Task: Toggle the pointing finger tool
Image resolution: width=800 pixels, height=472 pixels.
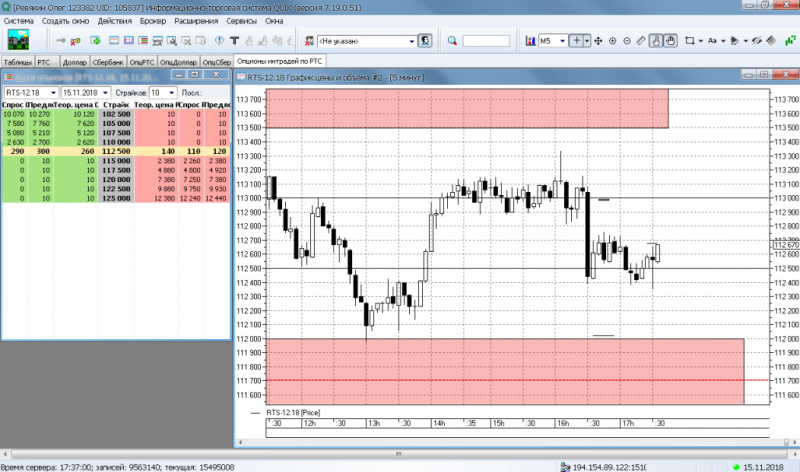Action: pyautogui.click(x=656, y=41)
